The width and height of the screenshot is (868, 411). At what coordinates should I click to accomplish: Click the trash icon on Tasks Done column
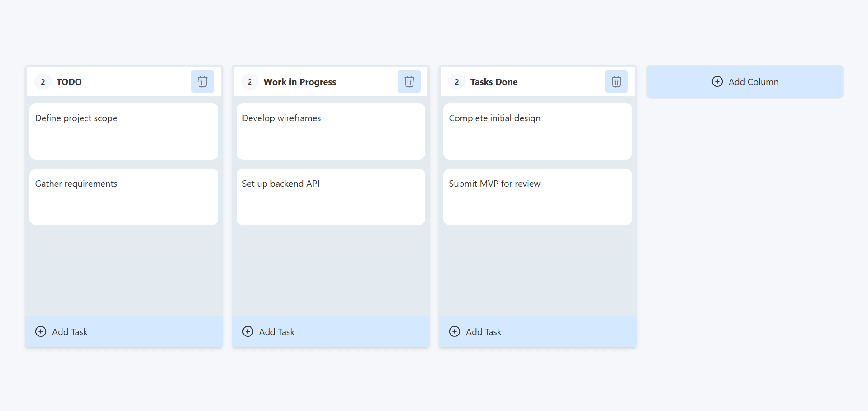click(616, 81)
